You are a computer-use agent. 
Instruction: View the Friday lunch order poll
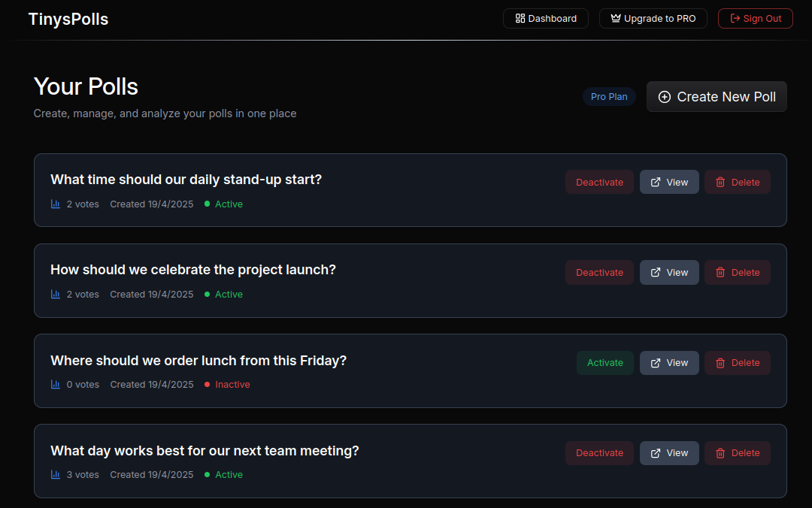[669, 363]
